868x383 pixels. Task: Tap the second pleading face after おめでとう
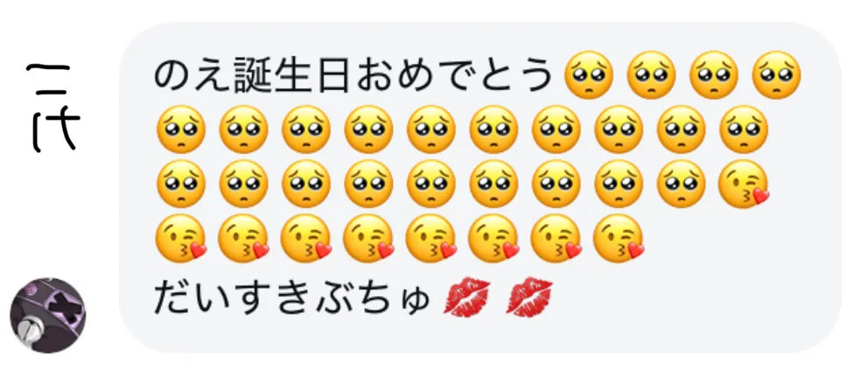[x=651, y=75]
